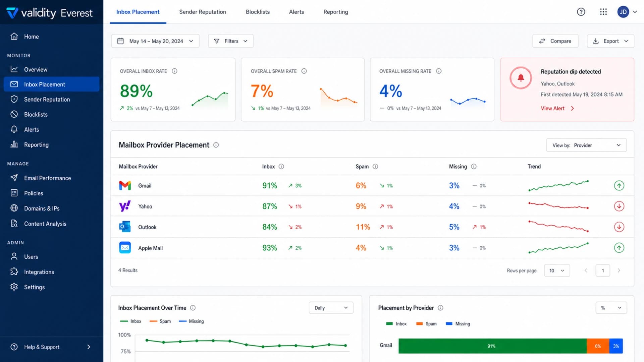Toggle the Missing legend in over-time chart

191,321
